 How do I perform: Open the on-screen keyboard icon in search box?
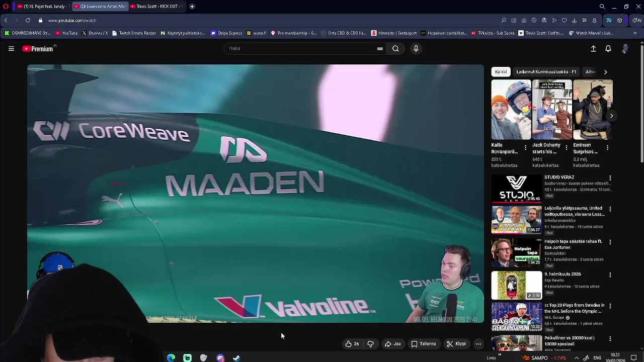tap(380, 49)
